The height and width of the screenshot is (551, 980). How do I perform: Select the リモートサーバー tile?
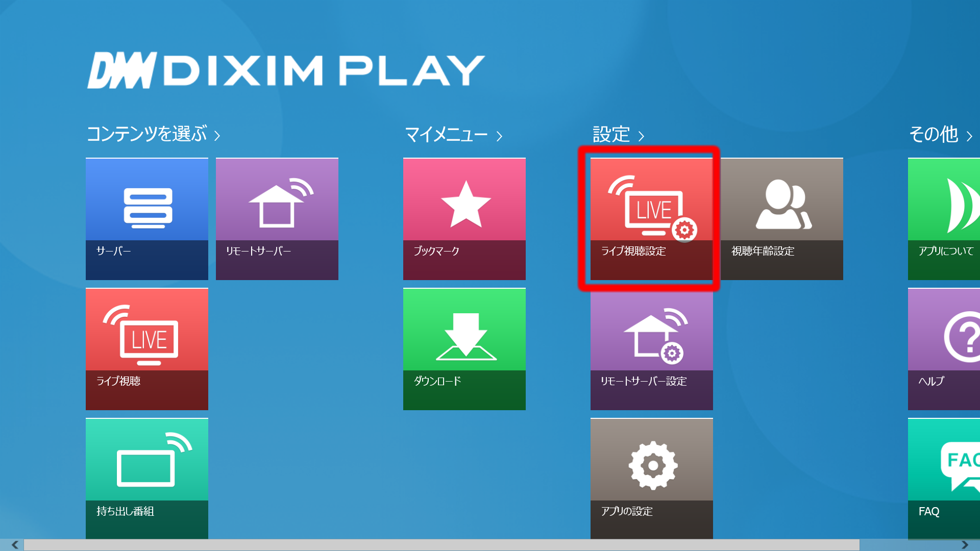277,218
